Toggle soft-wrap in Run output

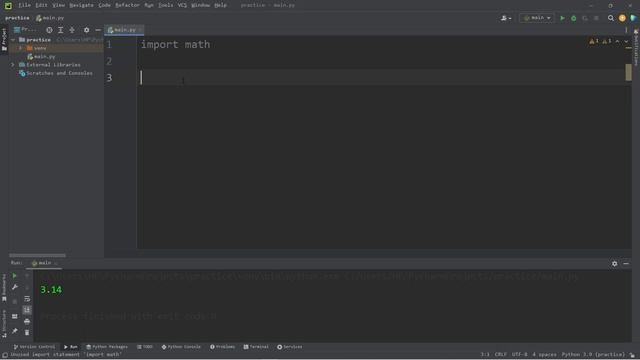[27, 299]
